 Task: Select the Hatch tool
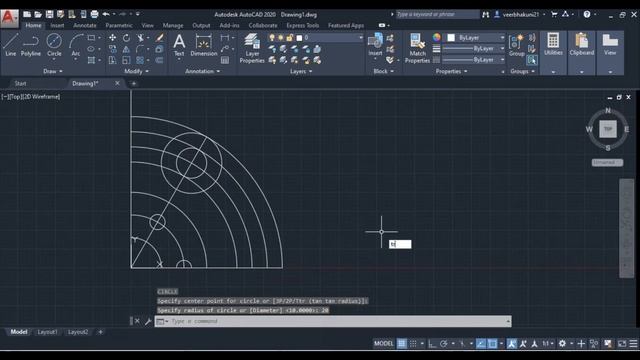91,60
